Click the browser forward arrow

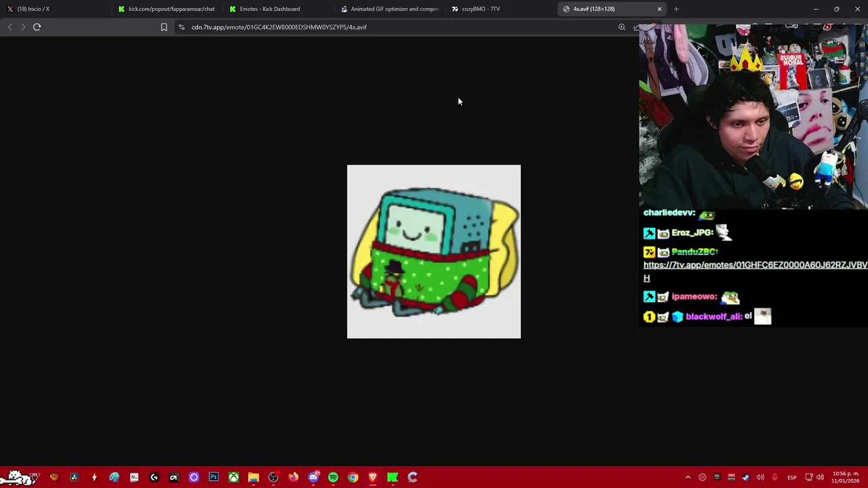[23, 27]
